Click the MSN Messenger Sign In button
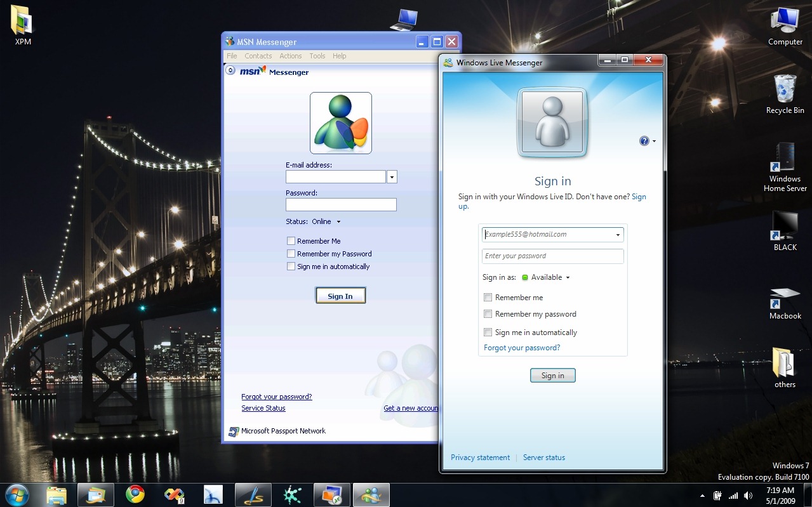The width and height of the screenshot is (812, 507). pos(340,296)
